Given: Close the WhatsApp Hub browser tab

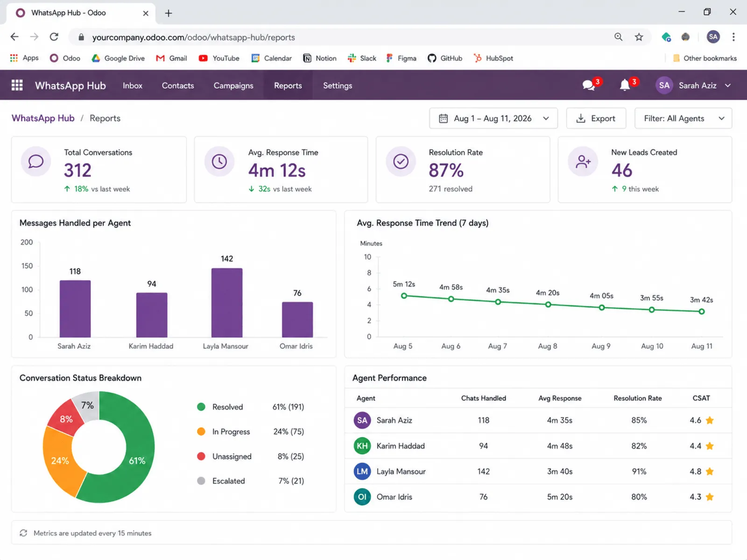Looking at the screenshot, I should coord(146,13).
